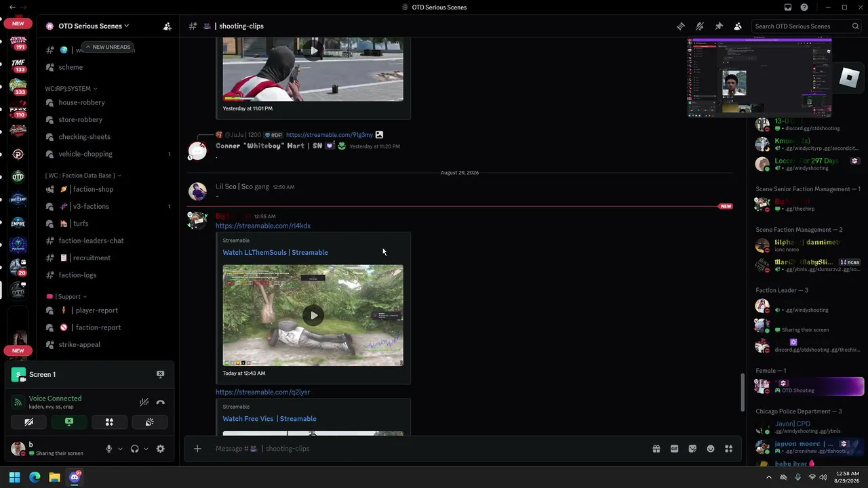
Task: Collapse the Support category
Action: (x=66, y=296)
